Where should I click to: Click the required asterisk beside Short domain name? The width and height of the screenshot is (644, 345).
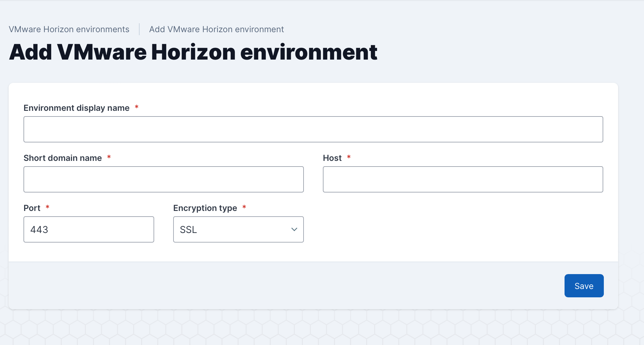(x=109, y=157)
